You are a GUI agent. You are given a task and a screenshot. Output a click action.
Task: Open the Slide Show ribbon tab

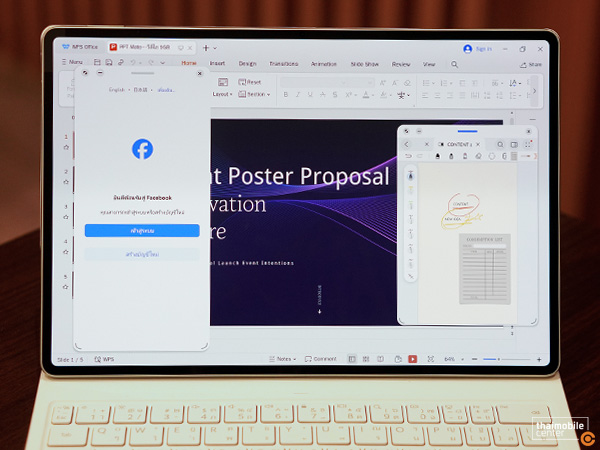(365, 64)
